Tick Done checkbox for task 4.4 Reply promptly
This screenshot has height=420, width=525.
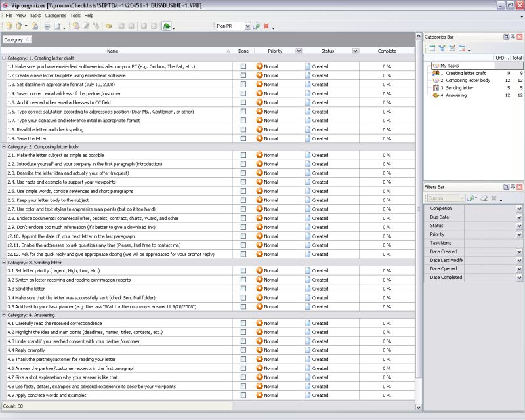[243, 350]
